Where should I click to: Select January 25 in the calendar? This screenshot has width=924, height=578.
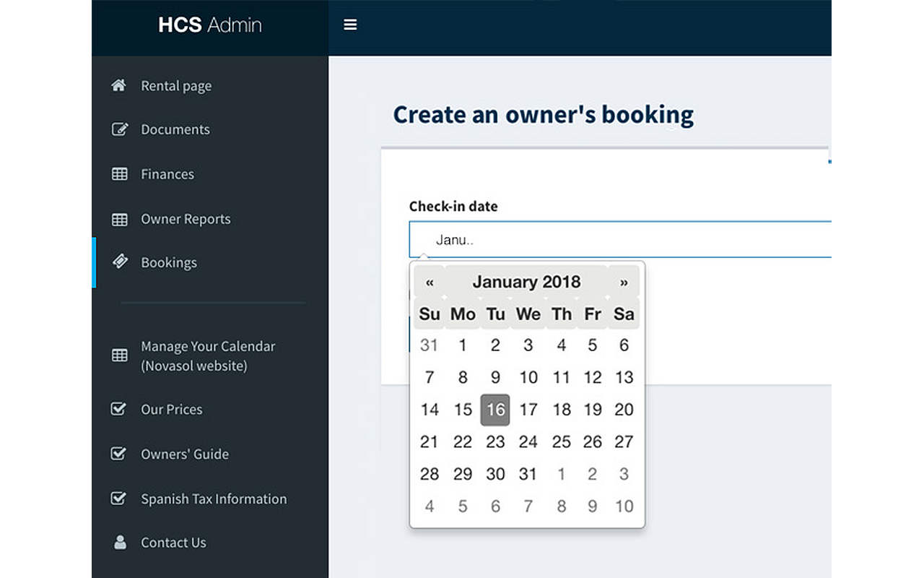click(562, 441)
